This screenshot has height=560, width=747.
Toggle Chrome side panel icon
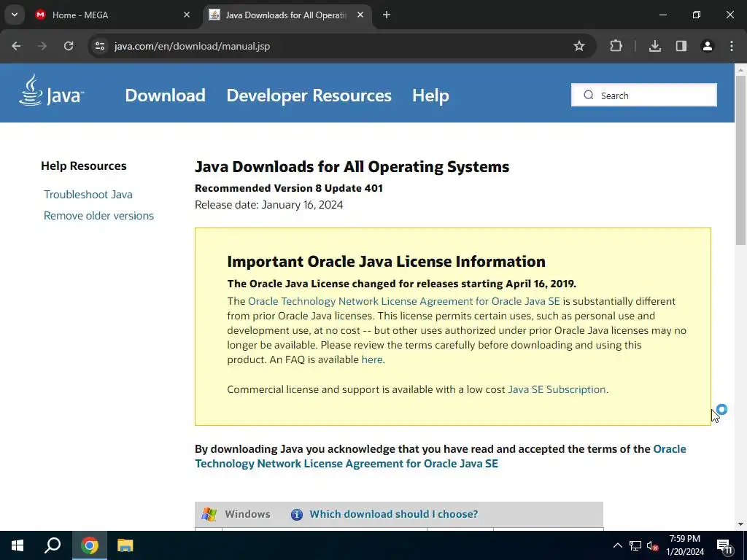[x=681, y=46]
